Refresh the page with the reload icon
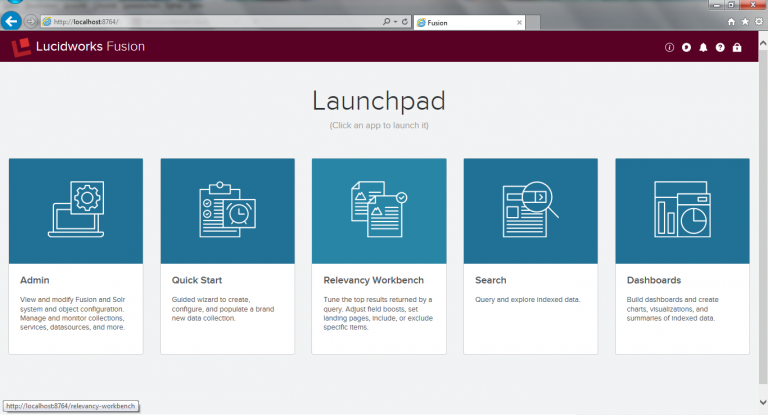The width and height of the screenshot is (768, 415). click(406, 21)
